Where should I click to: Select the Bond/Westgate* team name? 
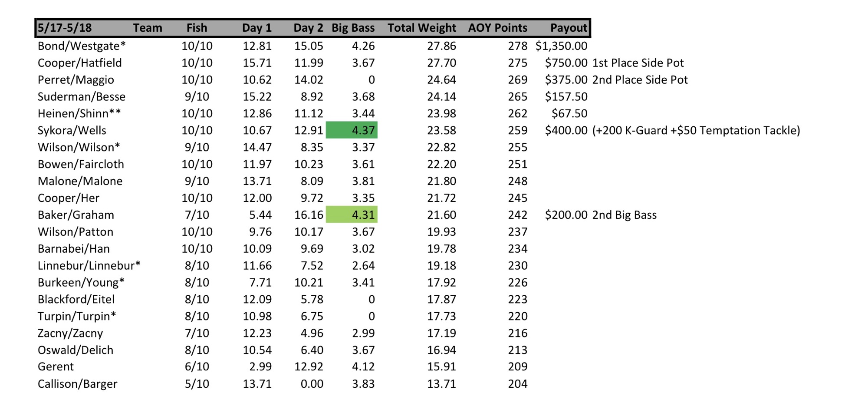(x=82, y=46)
